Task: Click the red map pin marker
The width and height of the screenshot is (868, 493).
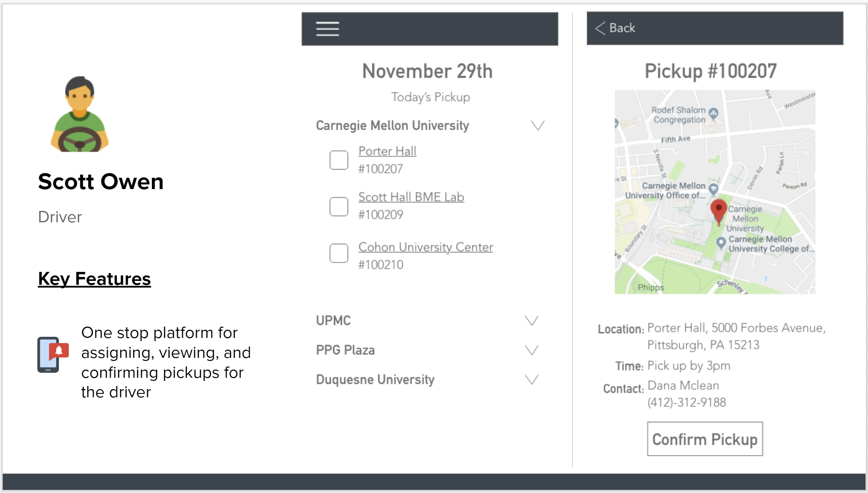Action: tap(718, 210)
